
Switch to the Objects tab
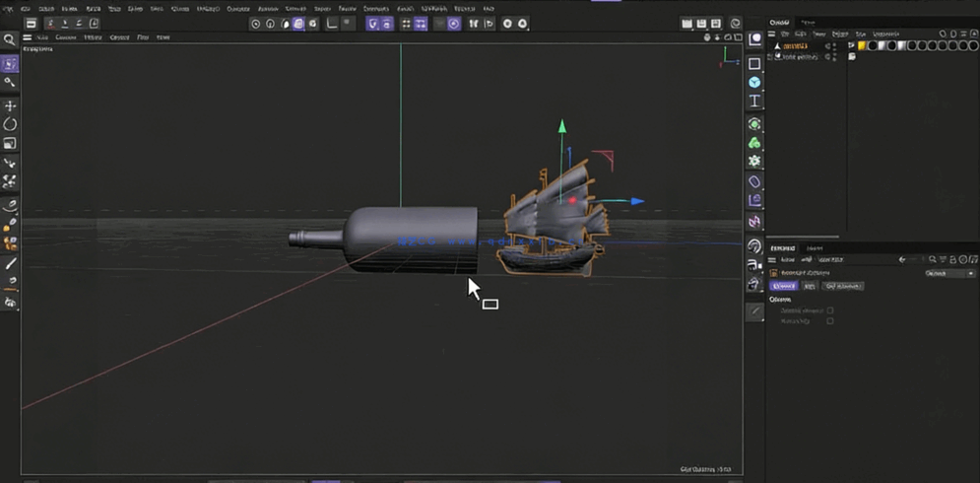click(x=779, y=22)
